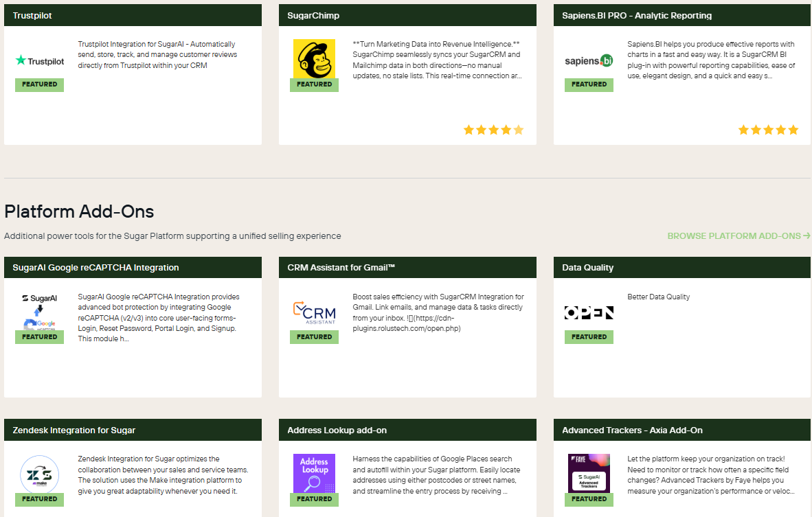Click the Featured badge on Address Lookup card

(x=314, y=499)
